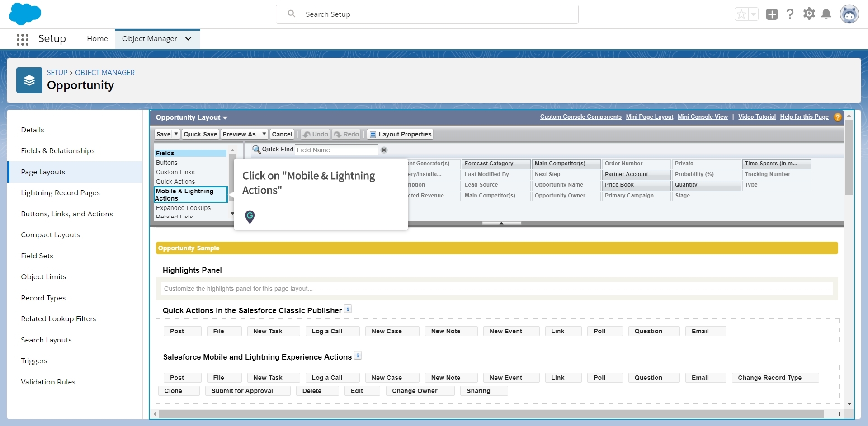
Task: Open Custom Console Components link
Action: tap(580, 117)
